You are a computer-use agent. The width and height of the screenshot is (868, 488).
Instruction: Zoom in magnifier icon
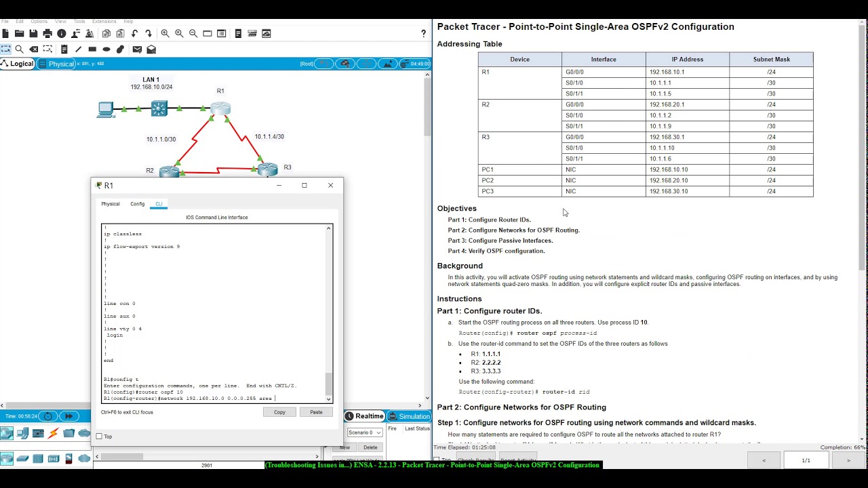pyautogui.click(x=165, y=33)
